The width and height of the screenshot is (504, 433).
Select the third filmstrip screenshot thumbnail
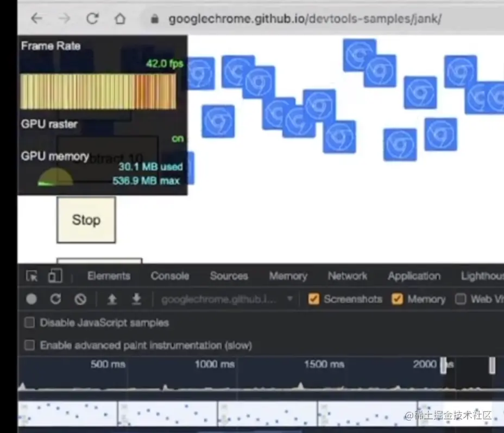coord(267,413)
